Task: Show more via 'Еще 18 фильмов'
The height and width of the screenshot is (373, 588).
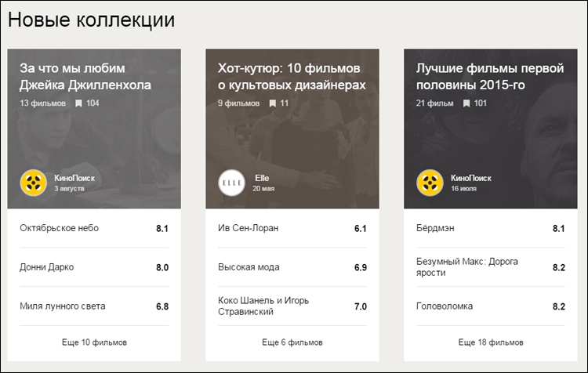Action: pos(491,342)
